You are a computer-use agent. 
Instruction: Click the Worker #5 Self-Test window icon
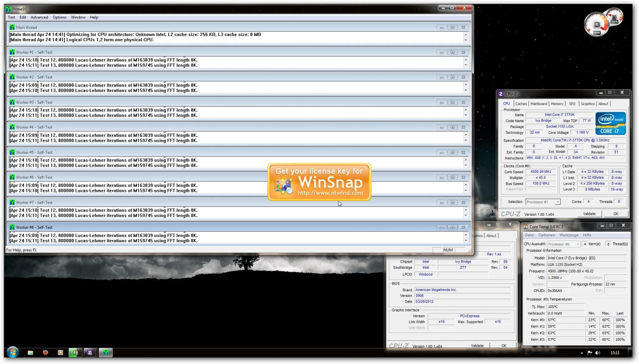click(12, 152)
